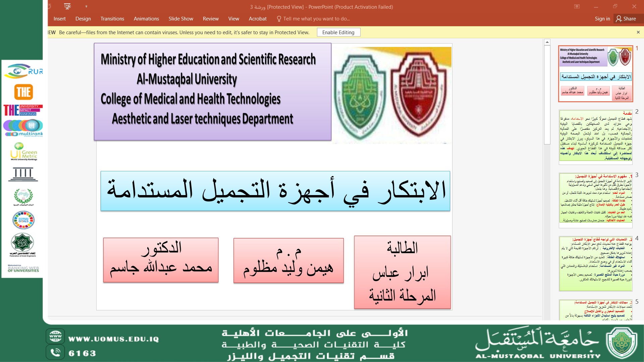Open the Slide Show tab
The width and height of the screenshot is (644, 362).
(x=181, y=19)
